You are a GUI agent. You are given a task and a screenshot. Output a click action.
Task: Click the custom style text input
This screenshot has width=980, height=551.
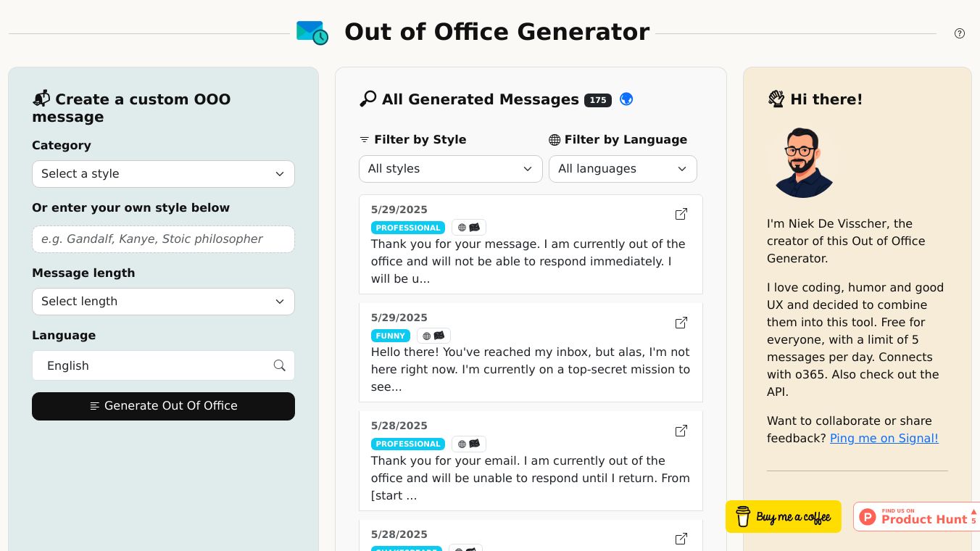(x=163, y=239)
